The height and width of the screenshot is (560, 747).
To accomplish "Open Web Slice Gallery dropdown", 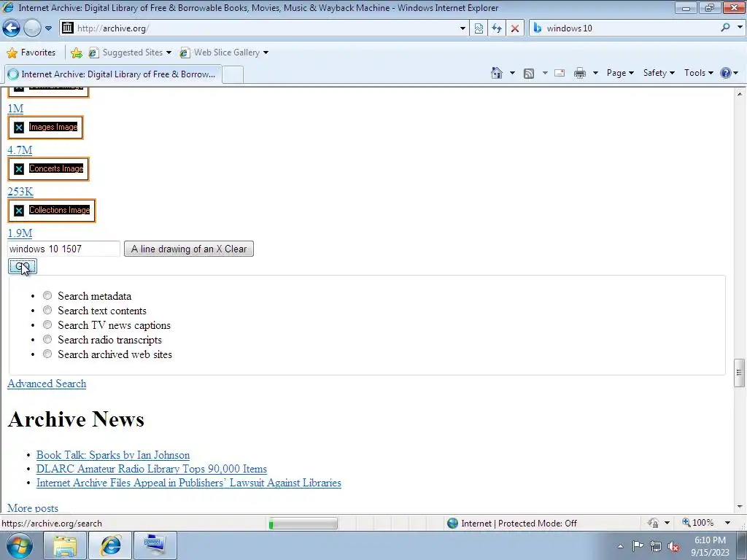I will (224, 52).
